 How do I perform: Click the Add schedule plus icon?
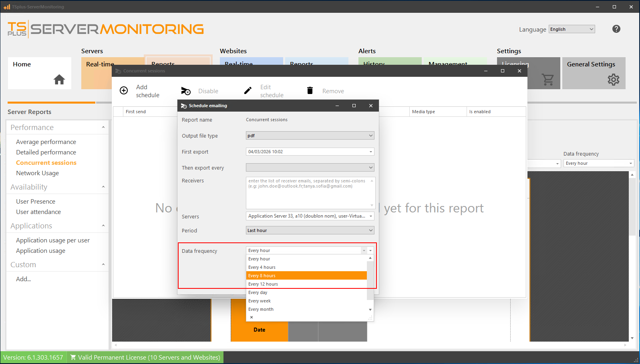point(124,90)
